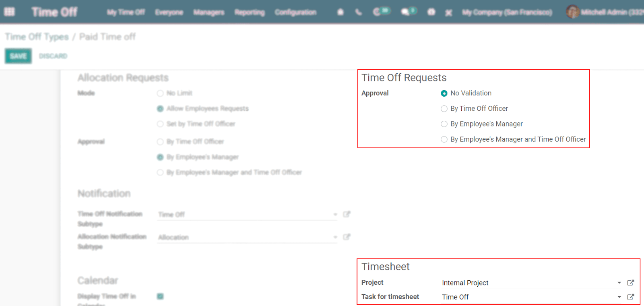Go back to Time Off Types breadcrumb
644x306 pixels.
(37, 37)
